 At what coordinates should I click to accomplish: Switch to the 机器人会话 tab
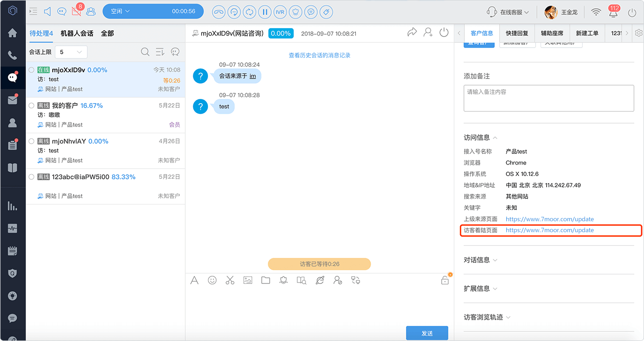coord(77,33)
